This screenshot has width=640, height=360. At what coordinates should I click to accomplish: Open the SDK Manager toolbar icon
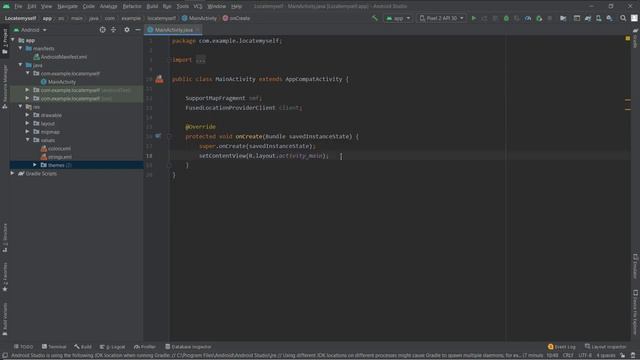click(609, 18)
